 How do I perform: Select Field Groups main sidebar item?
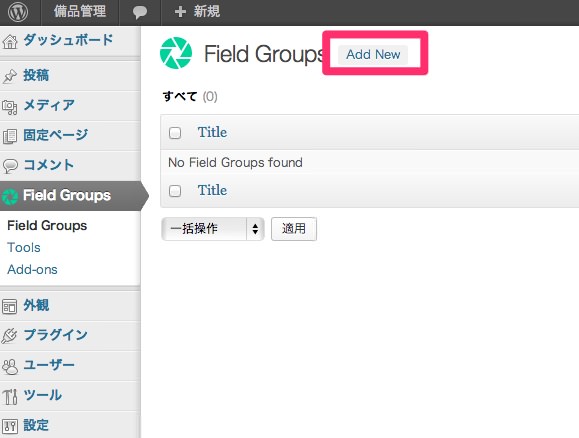point(67,195)
